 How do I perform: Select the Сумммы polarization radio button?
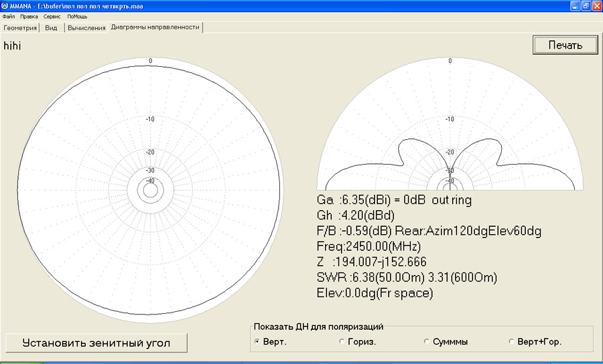click(x=426, y=341)
